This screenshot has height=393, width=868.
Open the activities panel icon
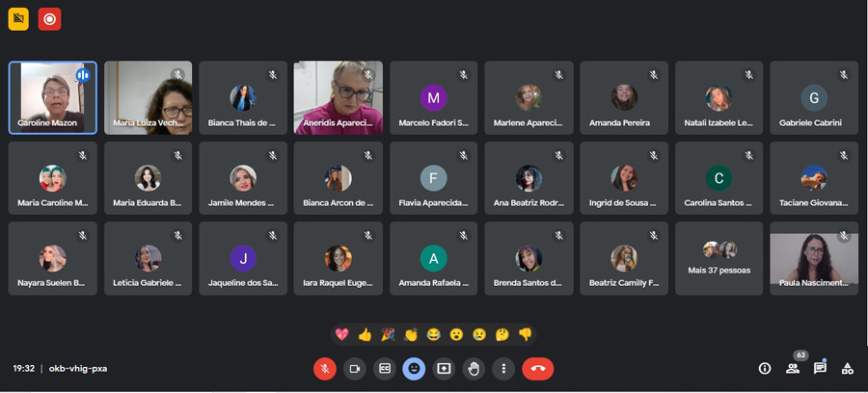pos(848,368)
